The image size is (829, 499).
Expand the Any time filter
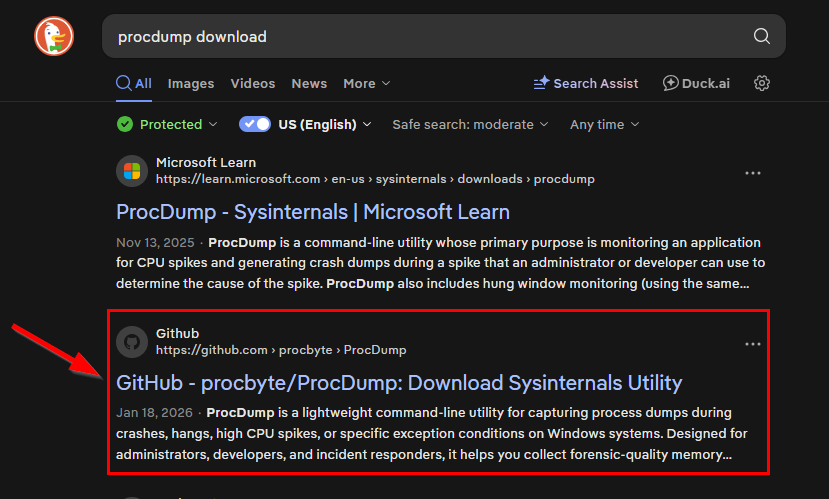[604, 124]
